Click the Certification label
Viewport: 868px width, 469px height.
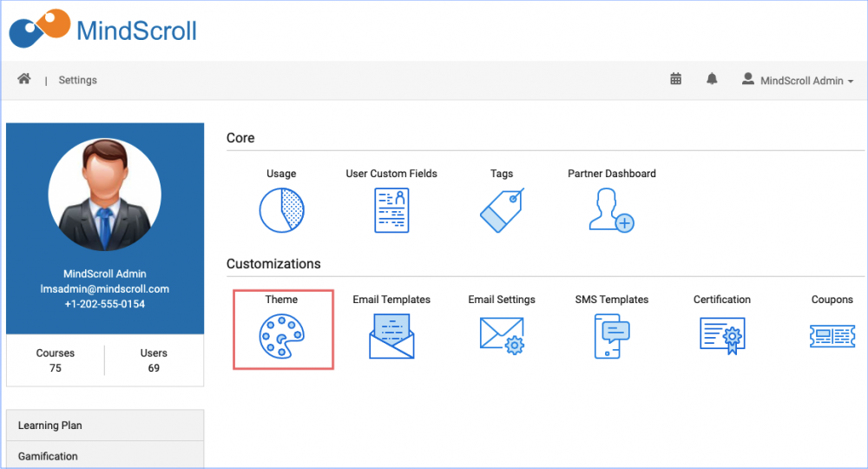pos(722,299)
